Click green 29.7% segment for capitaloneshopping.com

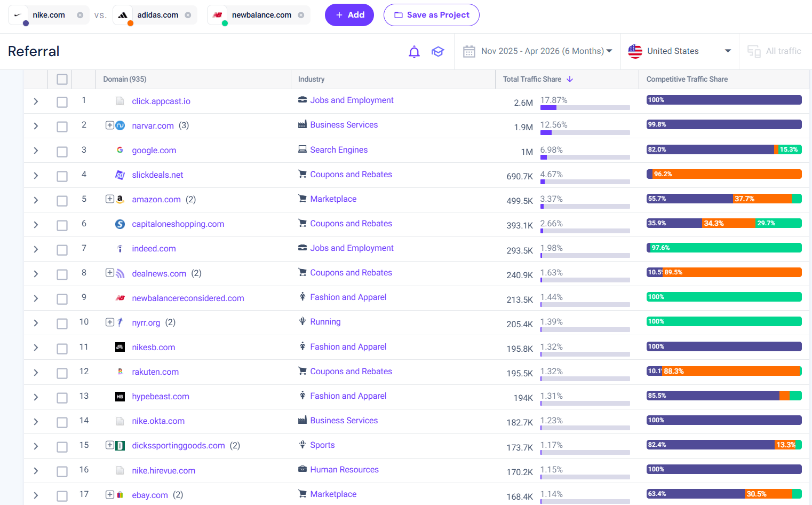point(778,223)
